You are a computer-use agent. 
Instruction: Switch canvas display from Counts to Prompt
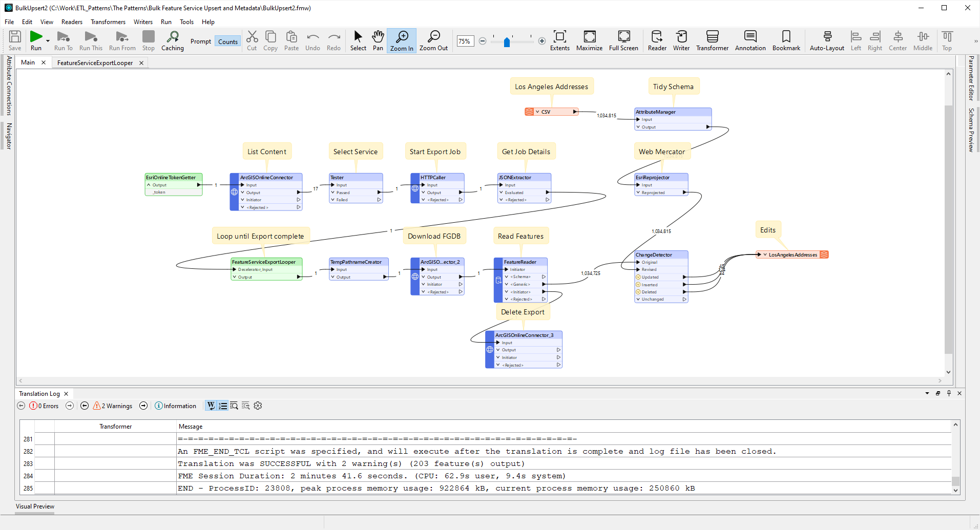point(200,41)
